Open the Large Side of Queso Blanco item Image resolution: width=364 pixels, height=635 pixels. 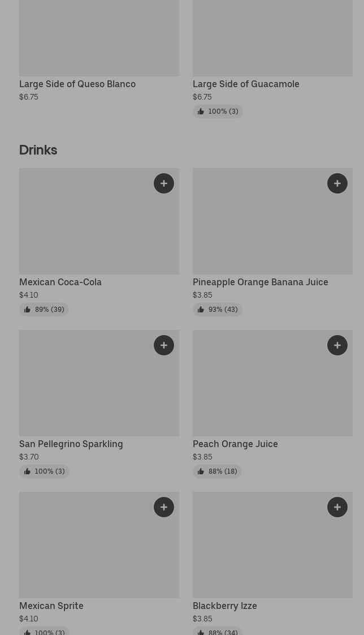[77, 84]
